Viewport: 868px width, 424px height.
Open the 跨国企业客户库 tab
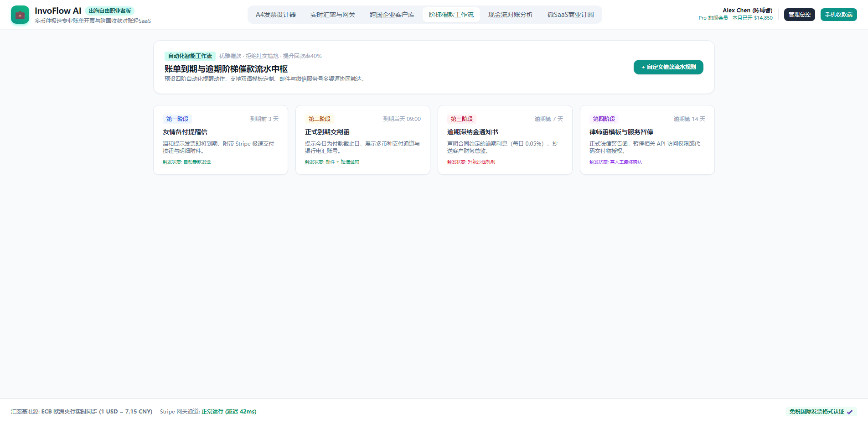coord(392,15)
